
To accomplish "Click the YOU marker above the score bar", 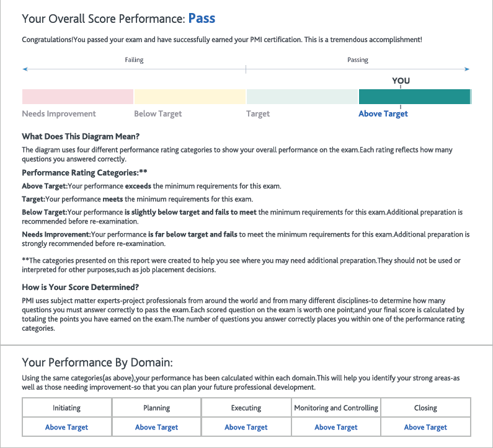I will click(x=401, y=81).
